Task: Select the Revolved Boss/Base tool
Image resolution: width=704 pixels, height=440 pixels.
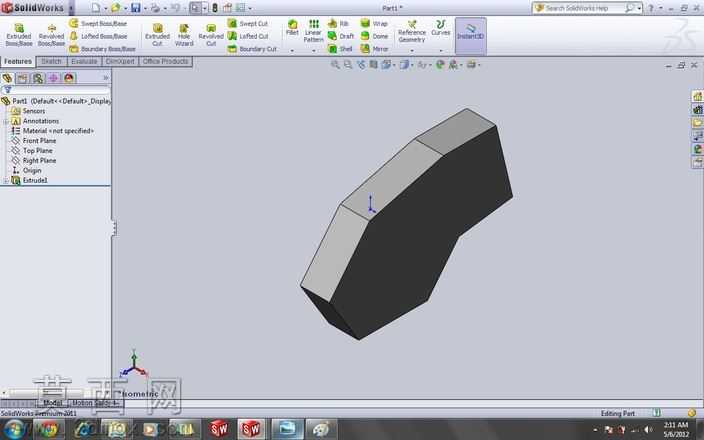Action: click(51, 35)
